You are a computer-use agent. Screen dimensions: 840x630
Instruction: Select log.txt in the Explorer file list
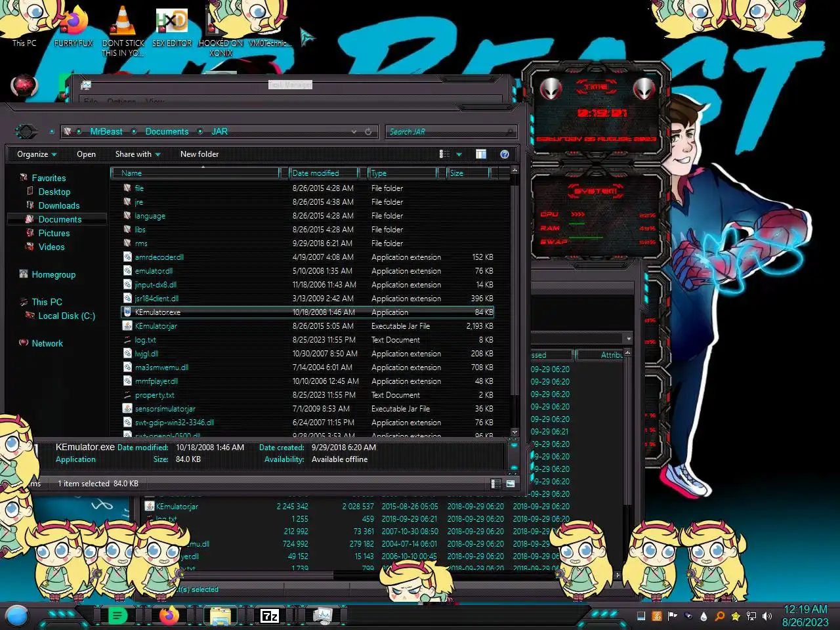[x=308, y=340]
